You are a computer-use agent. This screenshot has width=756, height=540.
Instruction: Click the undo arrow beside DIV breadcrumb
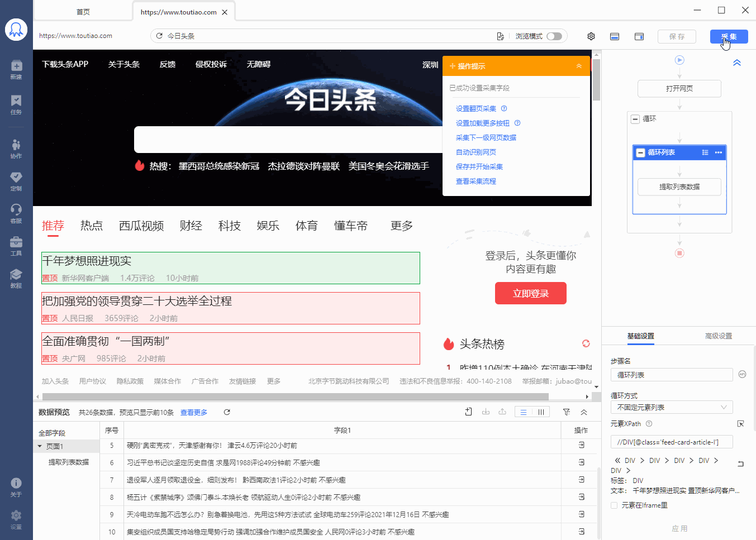(740, 463)
